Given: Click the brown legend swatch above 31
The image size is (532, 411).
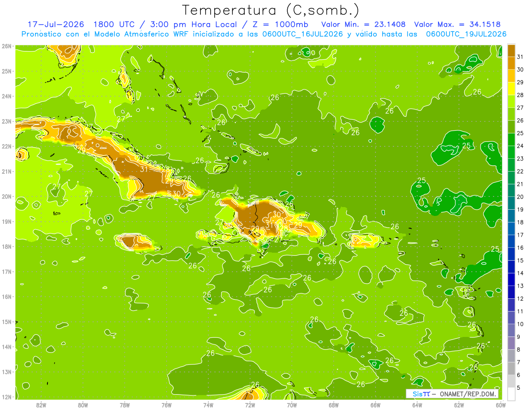Looking at the screenshot, I should click(512, 51).
